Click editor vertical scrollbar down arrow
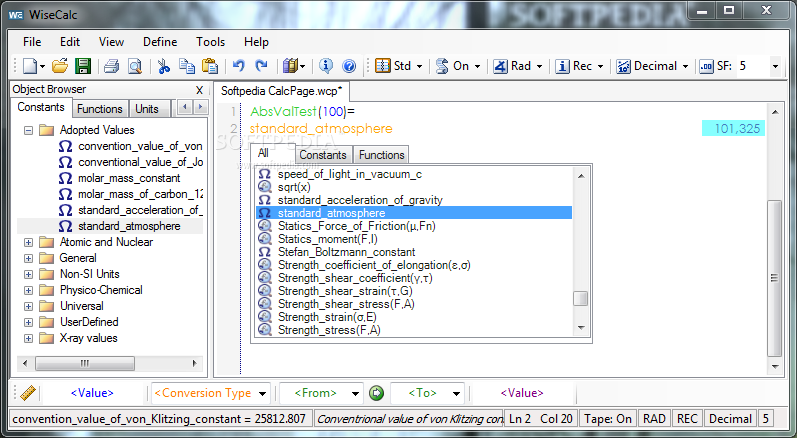 [775, 366]
